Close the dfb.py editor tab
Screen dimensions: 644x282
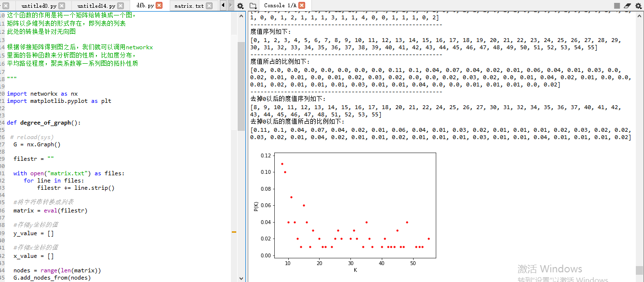tap(159, 6)
